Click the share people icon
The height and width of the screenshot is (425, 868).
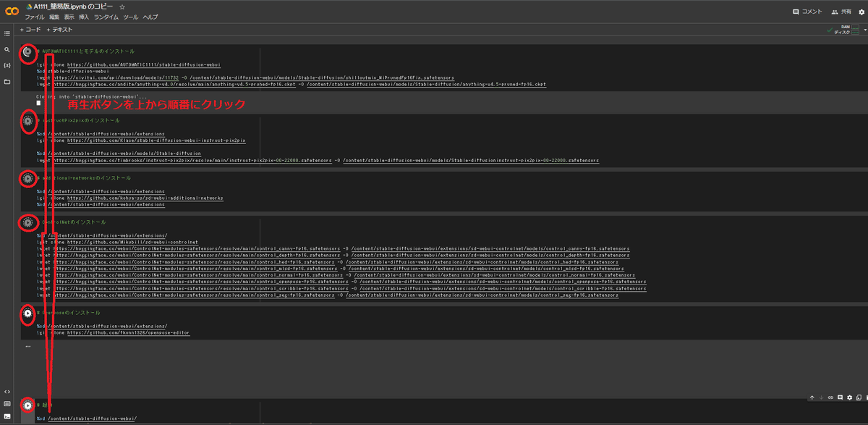(x=835, y=12)
